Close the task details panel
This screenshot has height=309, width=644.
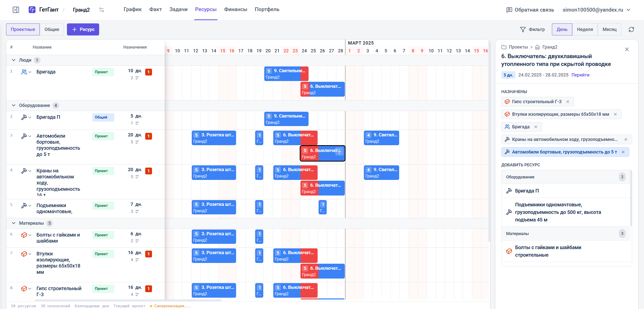coord(627,49)
